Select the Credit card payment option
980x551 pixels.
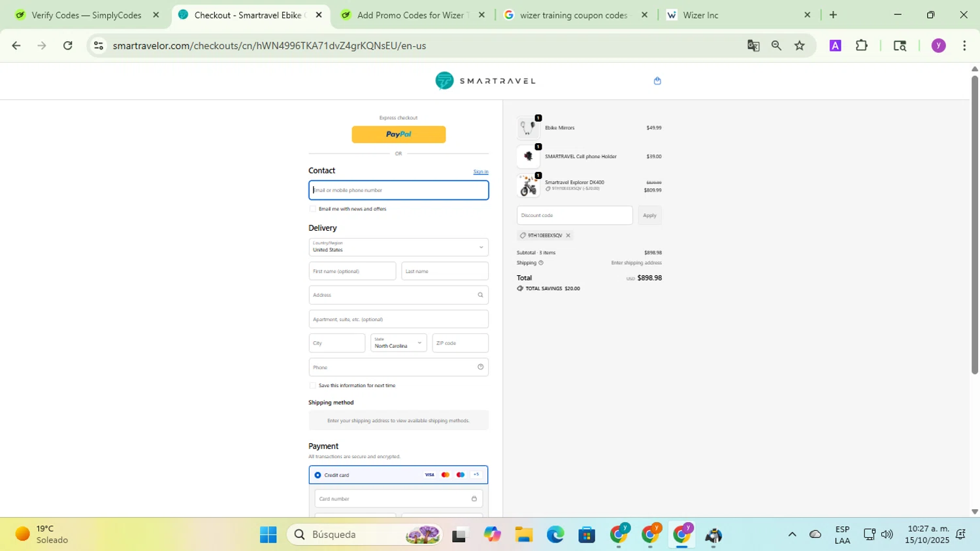318,475
